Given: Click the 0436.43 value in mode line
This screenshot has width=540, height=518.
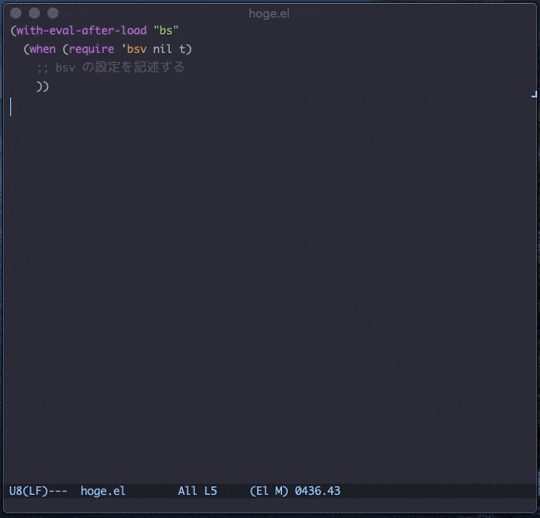Looking at the screenshot, I should pos(317,491).
